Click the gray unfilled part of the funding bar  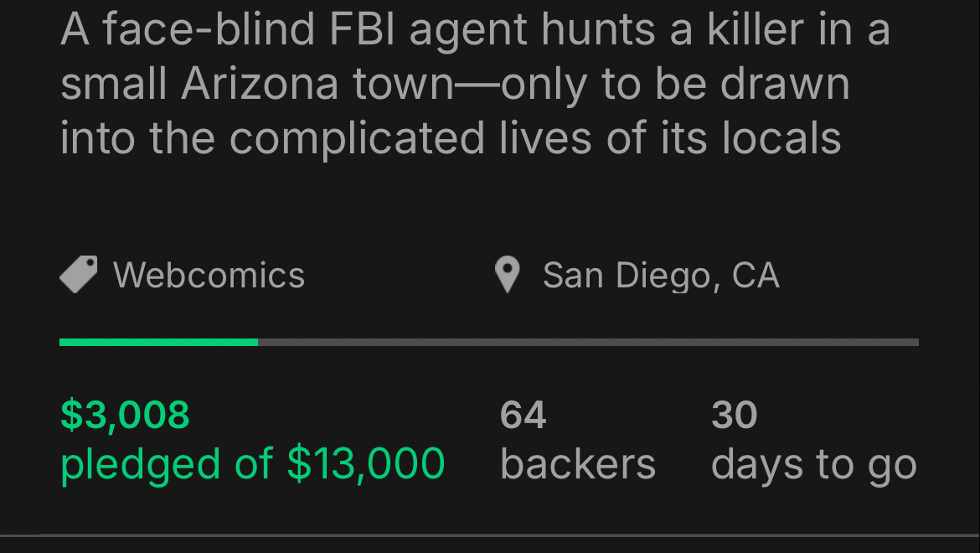(x=586, y=342)
